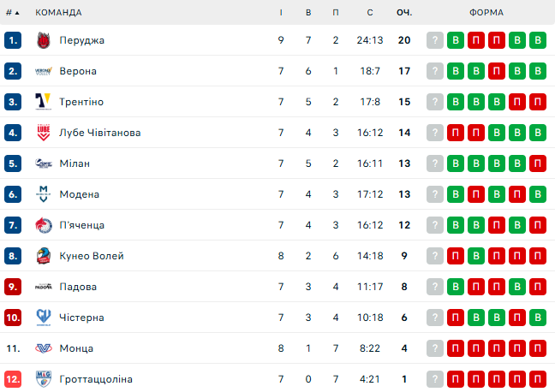Click the Lube Civitanova team logo
Image resolution: width=555 pixels, height=392 pixels.
[x=44, y=133]
